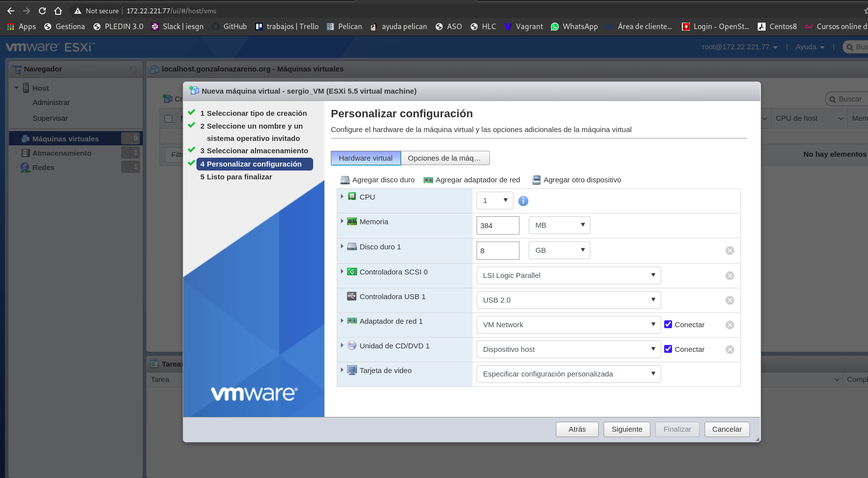Click inside the Memoria value field
Viewport: 868px width, 478px height.
[x=497, y=225]
